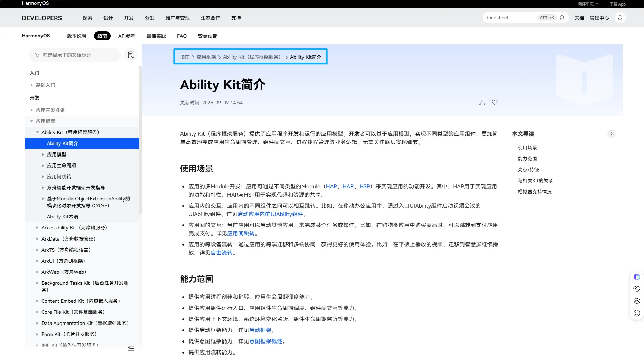This screenshot has width=644, height=356.
Task: Collapse the sidebar with the bottom menu icon
Action: 131,348
